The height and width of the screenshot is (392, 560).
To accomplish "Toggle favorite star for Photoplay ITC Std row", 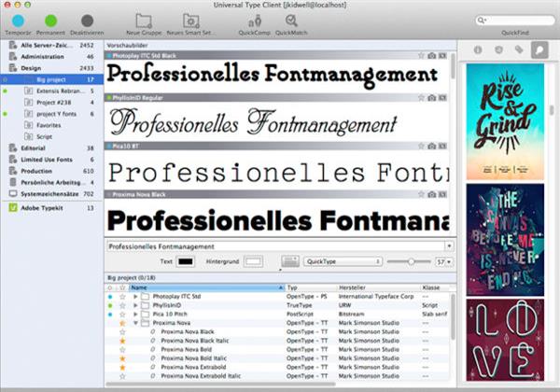I will (122, 296).
